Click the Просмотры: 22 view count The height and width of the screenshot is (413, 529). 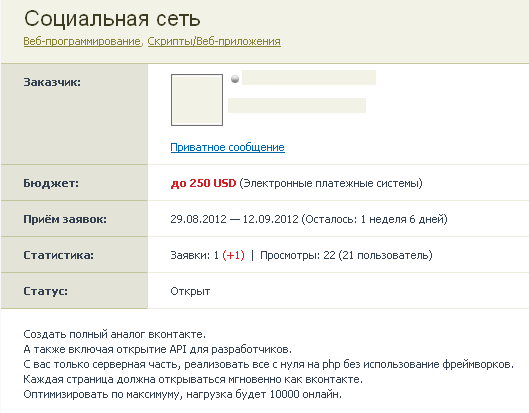298,255
